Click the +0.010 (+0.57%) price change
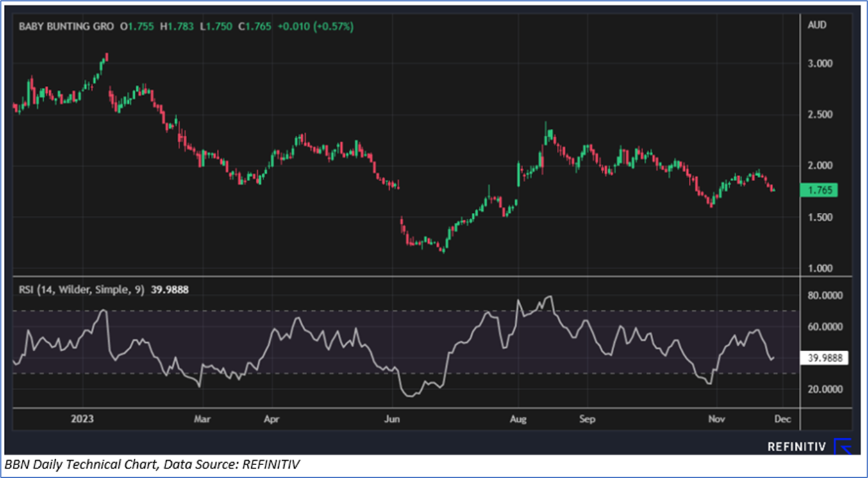Image resolution: width=868 pixels, height=478 pixels. click(315, 27)
